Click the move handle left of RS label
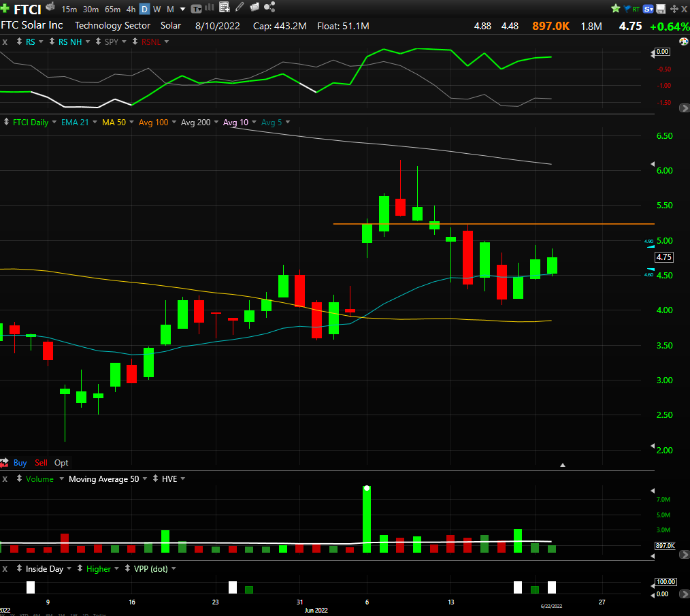Viewport: 690px width, 616px height. coord(19,42)
